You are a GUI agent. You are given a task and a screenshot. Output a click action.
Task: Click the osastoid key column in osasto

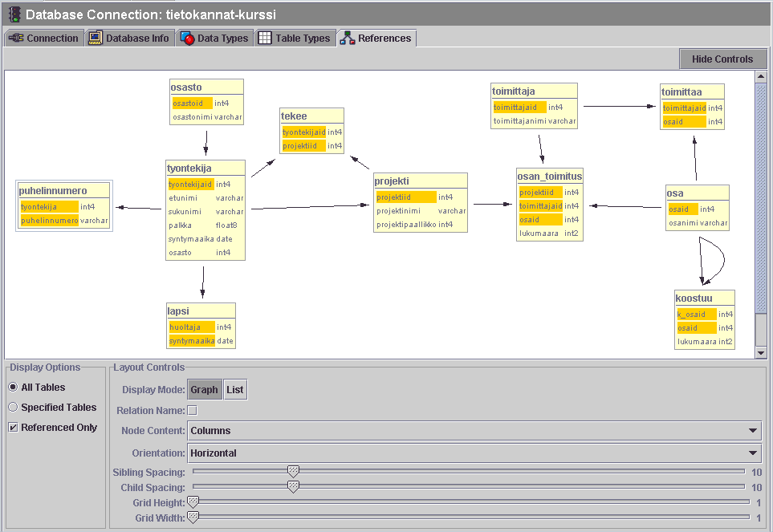pos(193,103)
